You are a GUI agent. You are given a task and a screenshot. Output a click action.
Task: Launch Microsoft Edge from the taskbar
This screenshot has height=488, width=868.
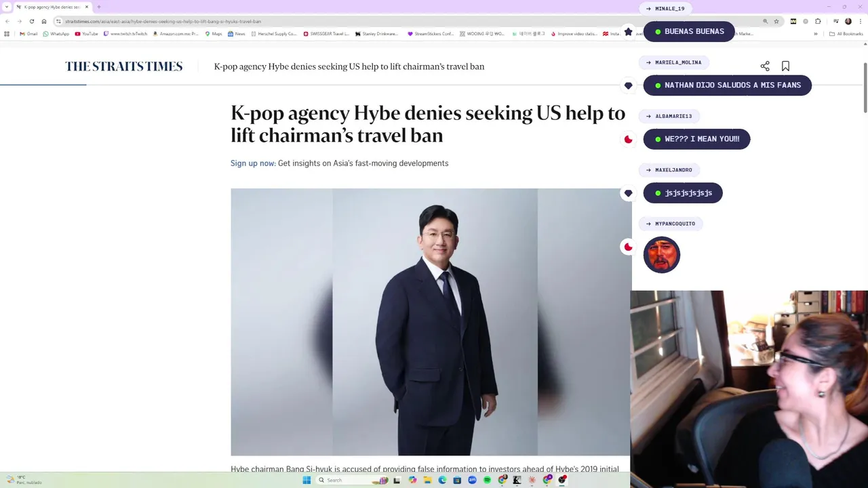442,480
